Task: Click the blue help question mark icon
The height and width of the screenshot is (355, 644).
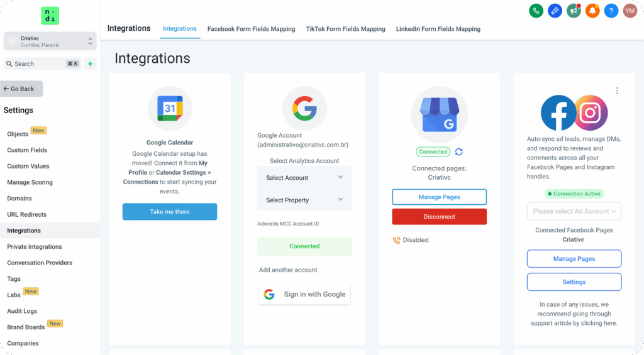Action: [x=611, y=11]
